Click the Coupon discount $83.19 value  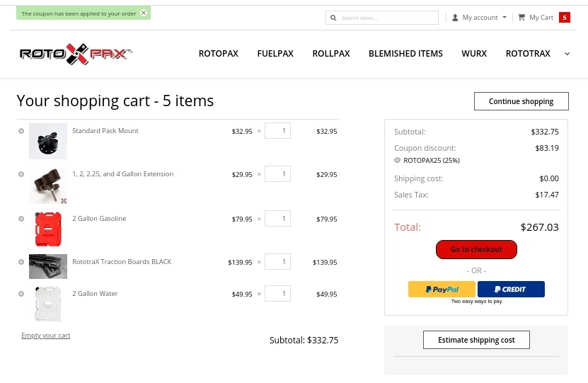[x=547, y=148]
